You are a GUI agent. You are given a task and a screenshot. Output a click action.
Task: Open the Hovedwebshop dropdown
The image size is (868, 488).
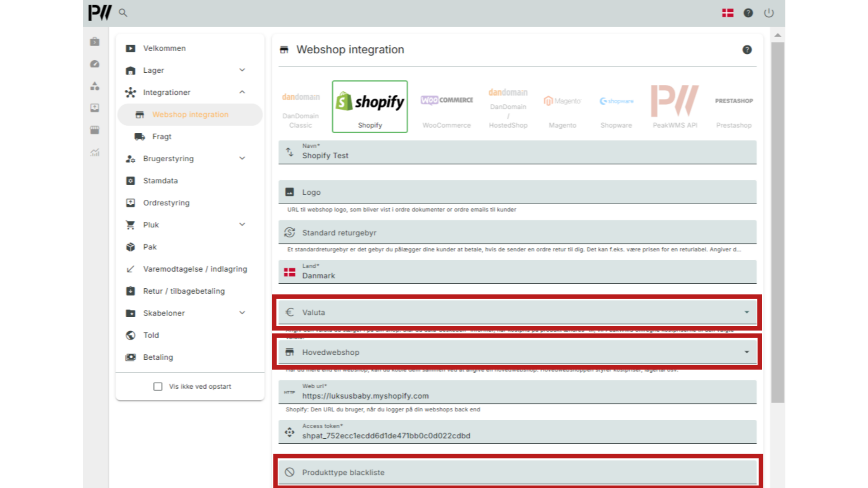click(x=518, y=352)
